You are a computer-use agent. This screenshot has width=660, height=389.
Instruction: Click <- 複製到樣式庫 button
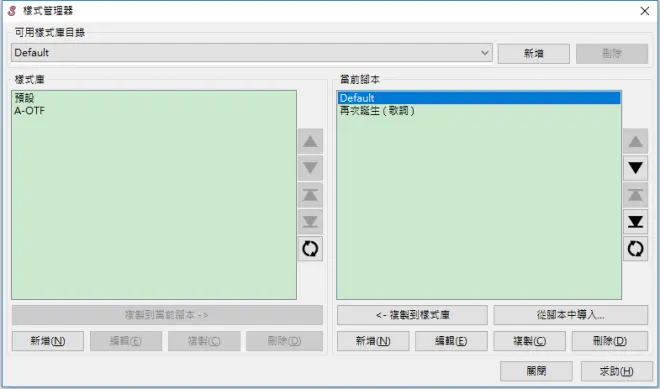[412, 315]
